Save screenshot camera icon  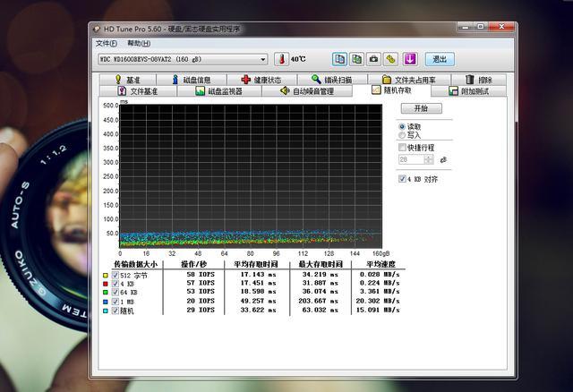[x=373, y=59]
